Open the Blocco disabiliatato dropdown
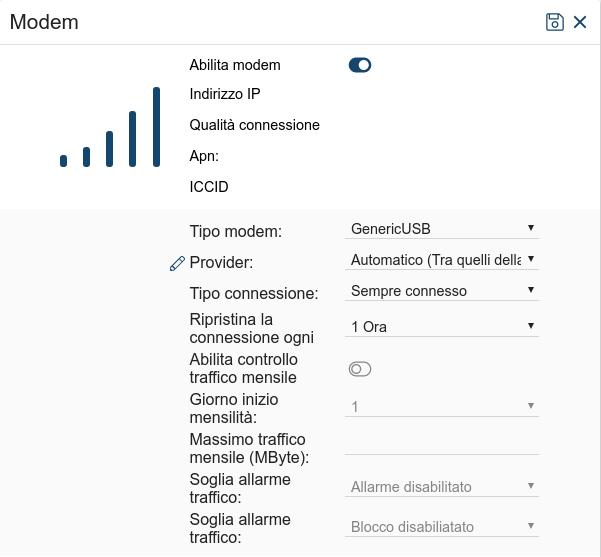The width and height of the screenshot is (601, 557). tap(442, 527)
